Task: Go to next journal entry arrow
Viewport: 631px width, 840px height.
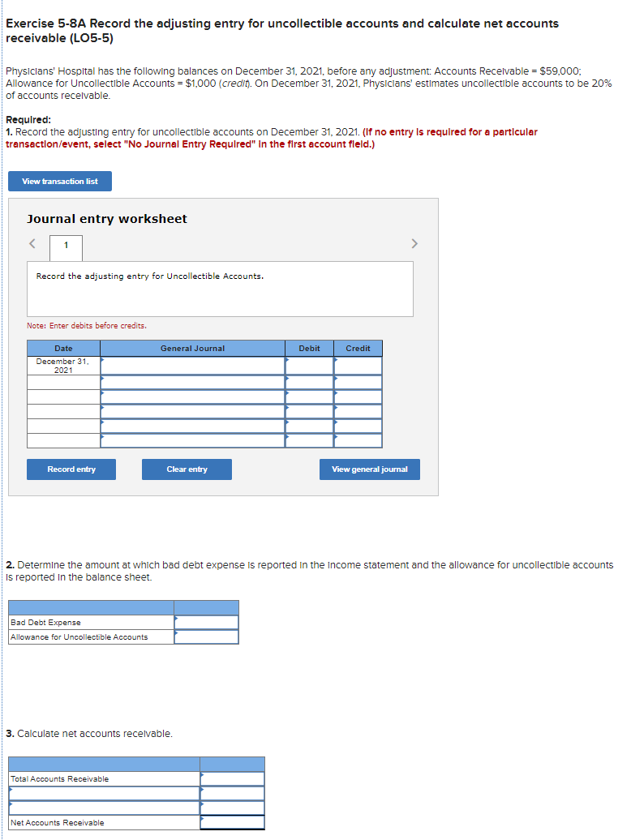Action: tap(414, 244)
